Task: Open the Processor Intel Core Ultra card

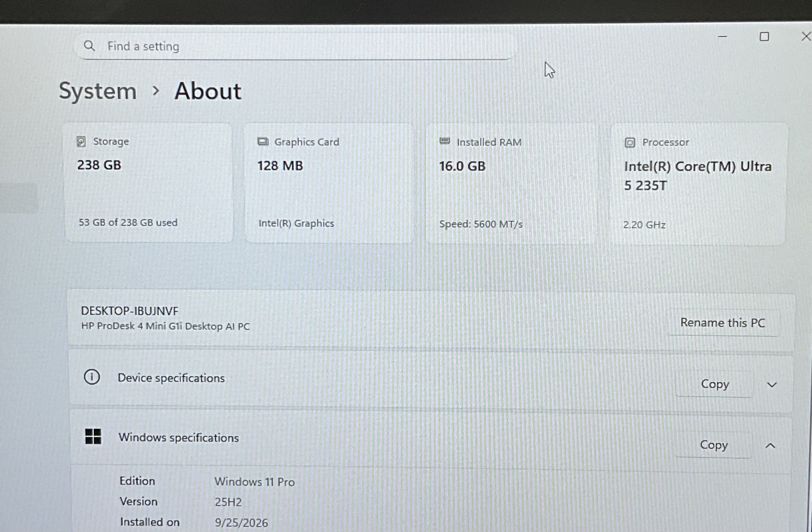Action: click(699, 184)
